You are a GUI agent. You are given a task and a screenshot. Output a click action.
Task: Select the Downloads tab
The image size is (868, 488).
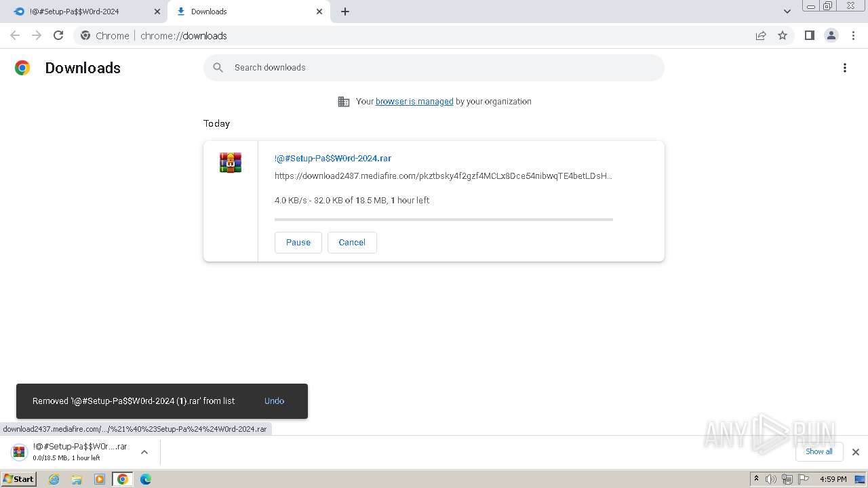point(248,12)
